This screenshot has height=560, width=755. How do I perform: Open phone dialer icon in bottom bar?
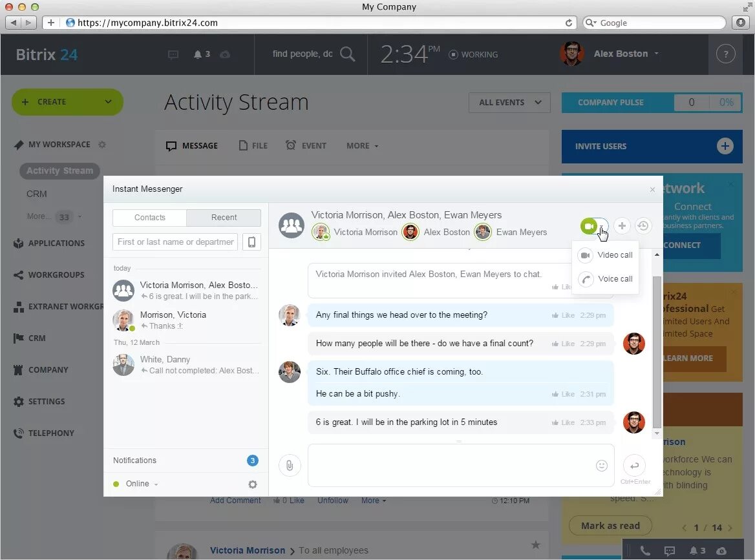644,551
